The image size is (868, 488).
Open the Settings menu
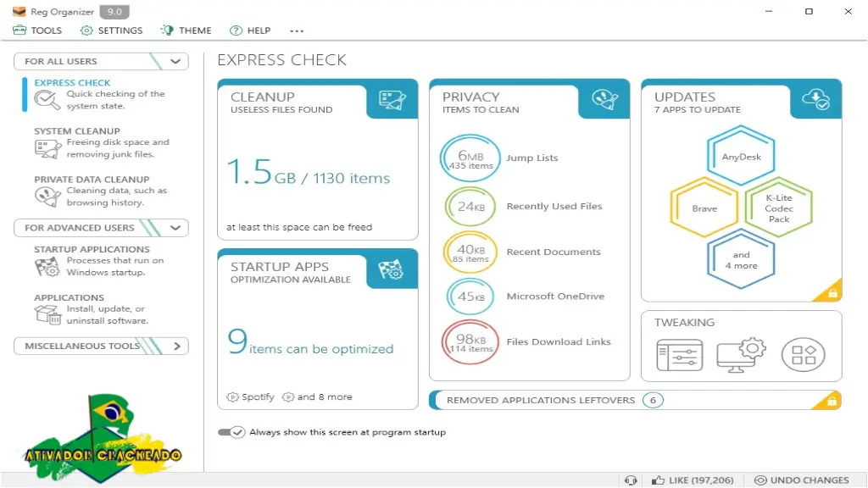(x=111, y=30)
